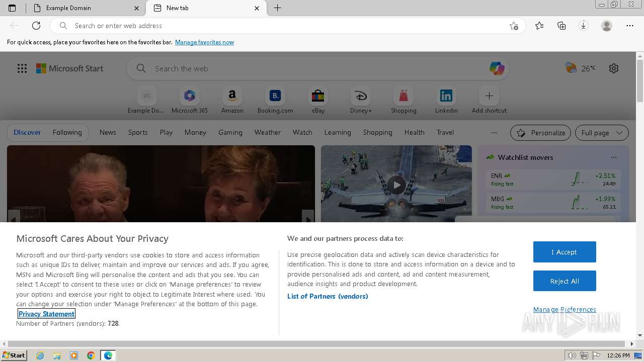Open the Amazon shortcut

(232, 100)
